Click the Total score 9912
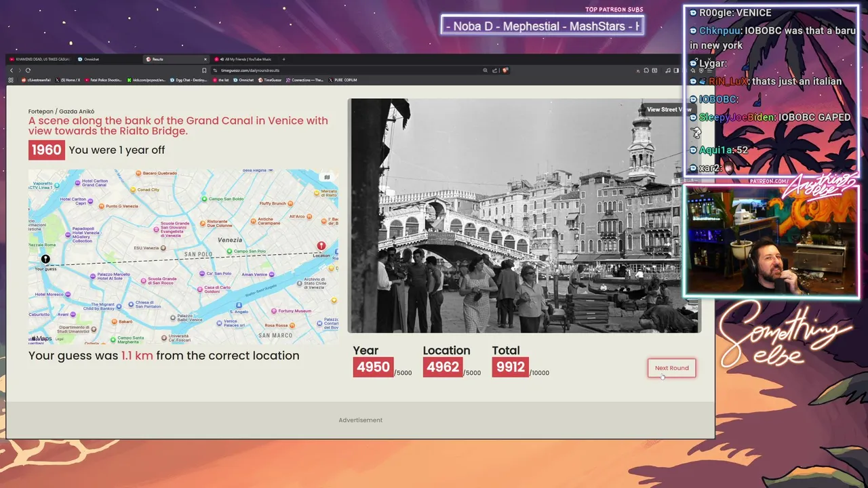 point(511,367)
